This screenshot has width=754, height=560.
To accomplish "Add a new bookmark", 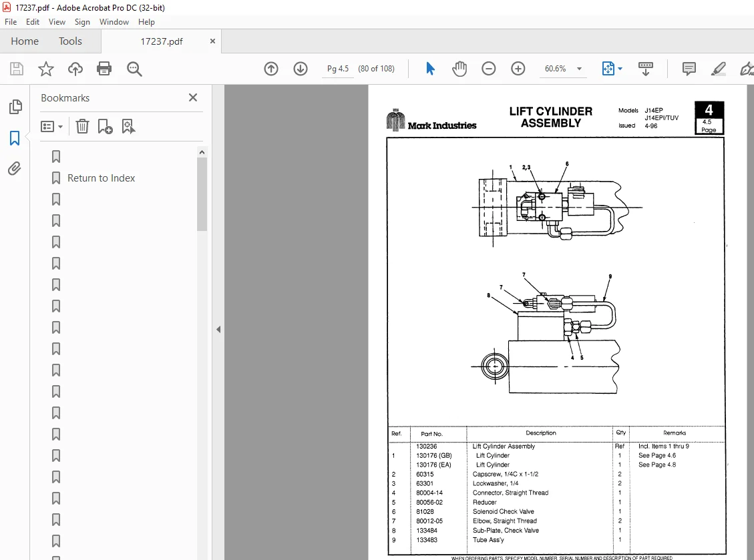I will (x=105, y=126).
